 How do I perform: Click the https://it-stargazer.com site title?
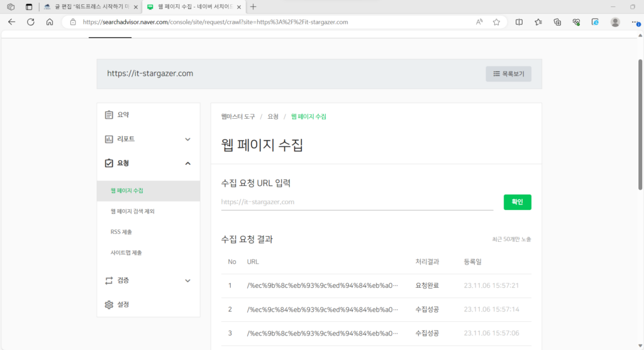point(150,74)
